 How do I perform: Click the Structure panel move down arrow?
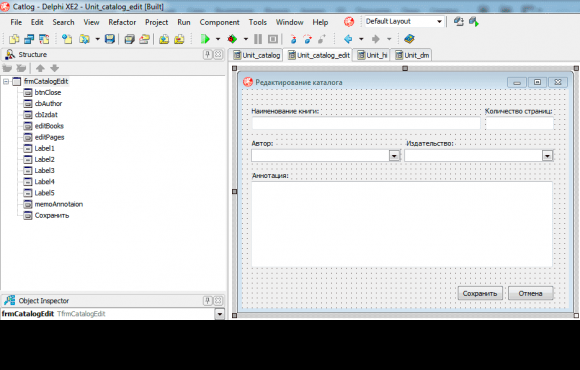[54, 68]
